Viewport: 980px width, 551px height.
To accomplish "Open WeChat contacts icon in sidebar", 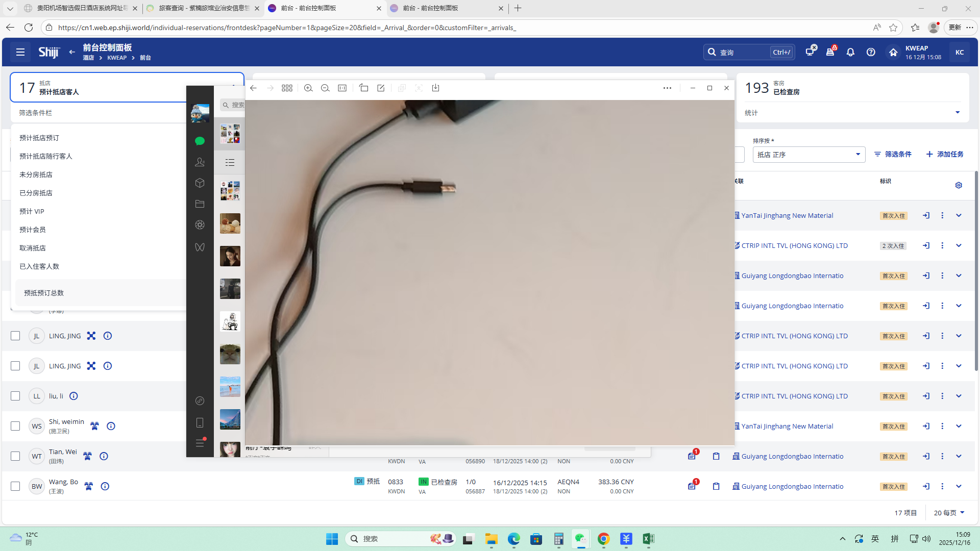I will [200, 162].
